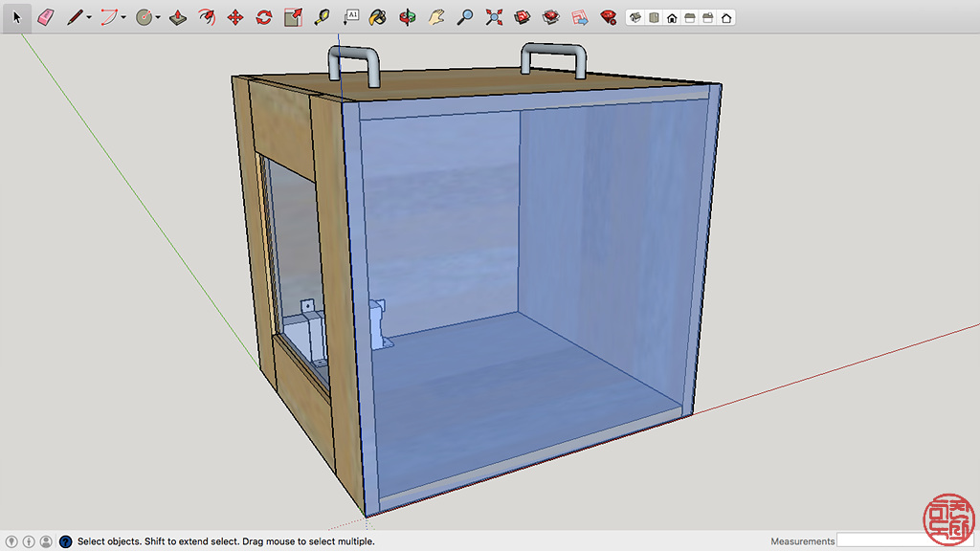Open the Extension Warehouse
This screenshot has height=551, width=980.
(x=550, y=17)
